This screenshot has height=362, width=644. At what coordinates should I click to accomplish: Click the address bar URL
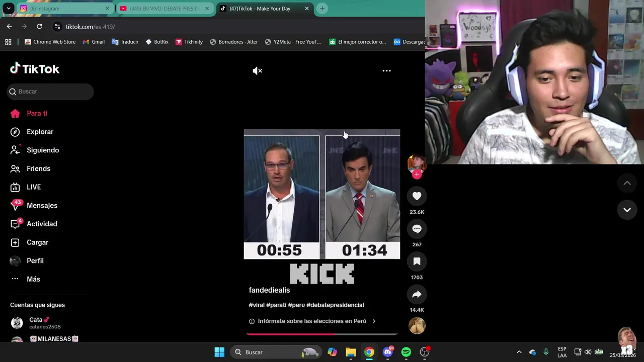[91, 27]
